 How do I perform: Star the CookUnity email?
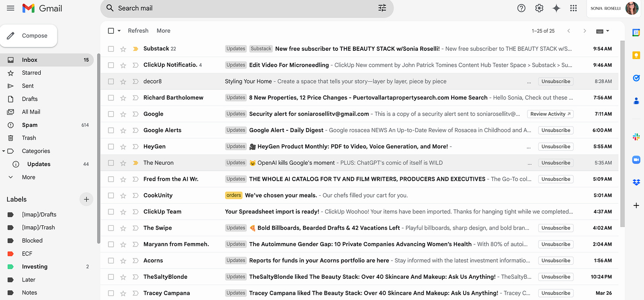pos(123,195)
